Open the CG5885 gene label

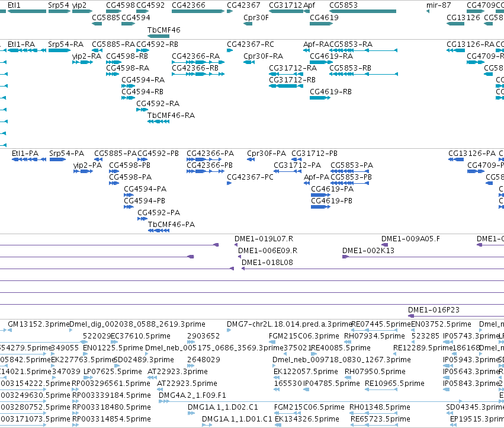click(x=106, y=17)
